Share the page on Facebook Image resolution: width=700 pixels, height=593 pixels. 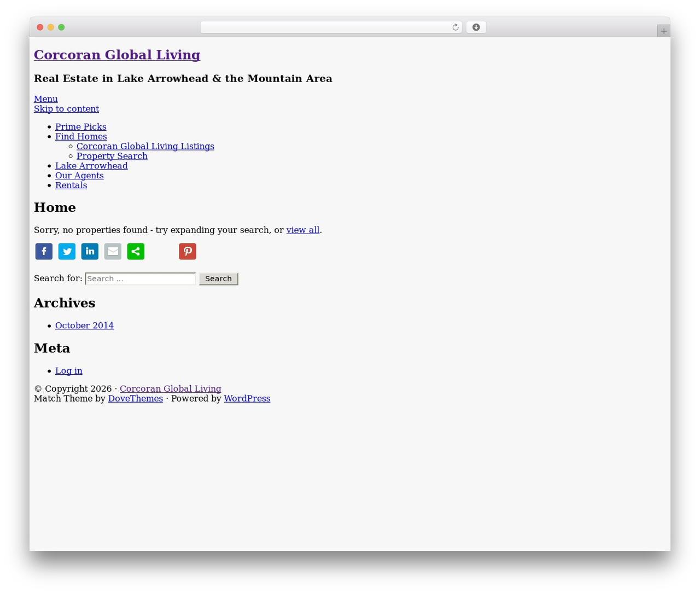pos(44,251)
